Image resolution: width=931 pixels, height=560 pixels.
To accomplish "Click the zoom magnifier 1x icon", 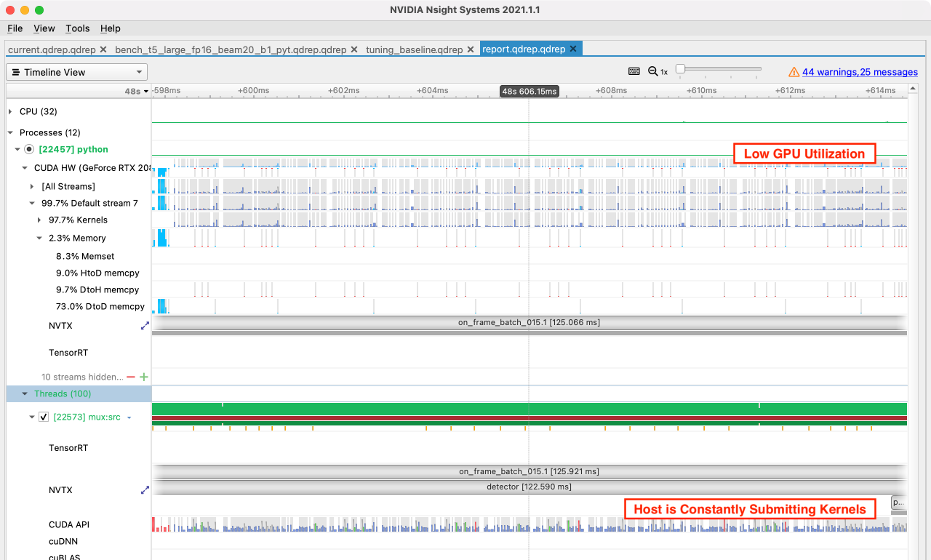I will 658,71.
